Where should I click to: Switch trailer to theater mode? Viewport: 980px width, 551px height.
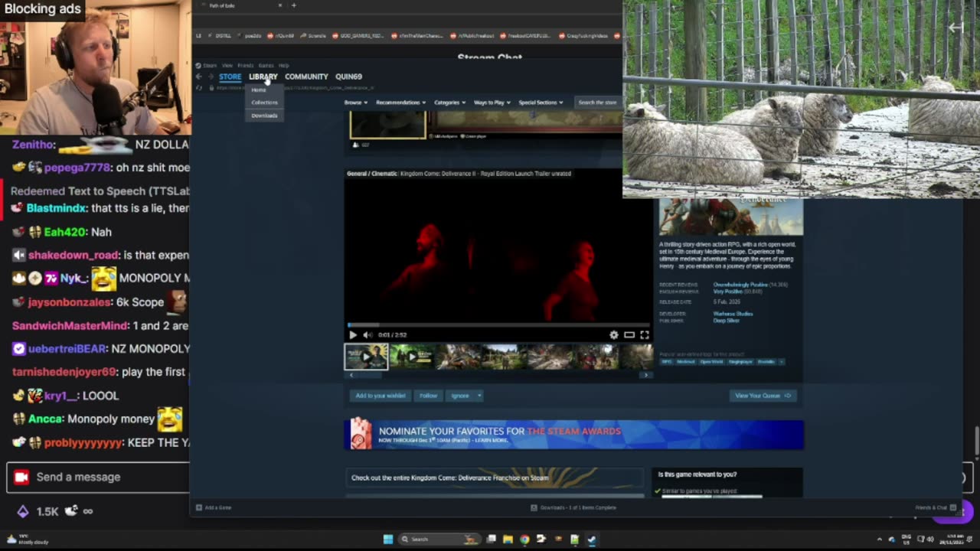(x=629, y=334)
